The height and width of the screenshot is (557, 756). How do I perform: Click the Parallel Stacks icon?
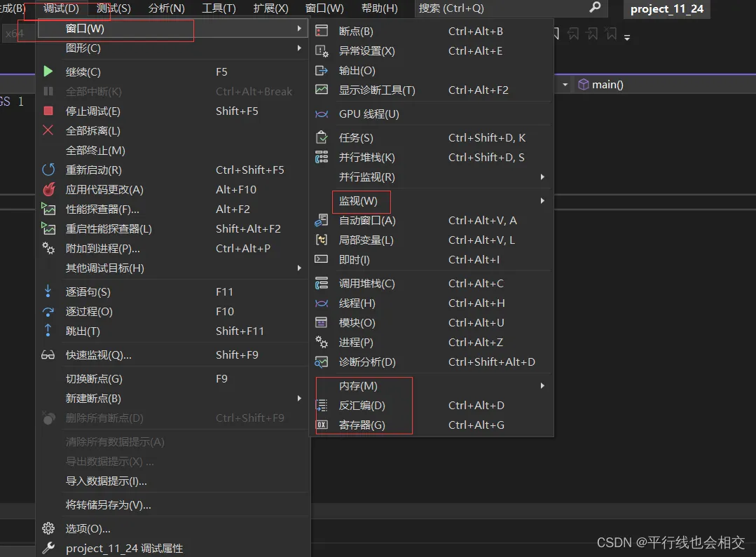pyautogui.click(x=322, y=157)
